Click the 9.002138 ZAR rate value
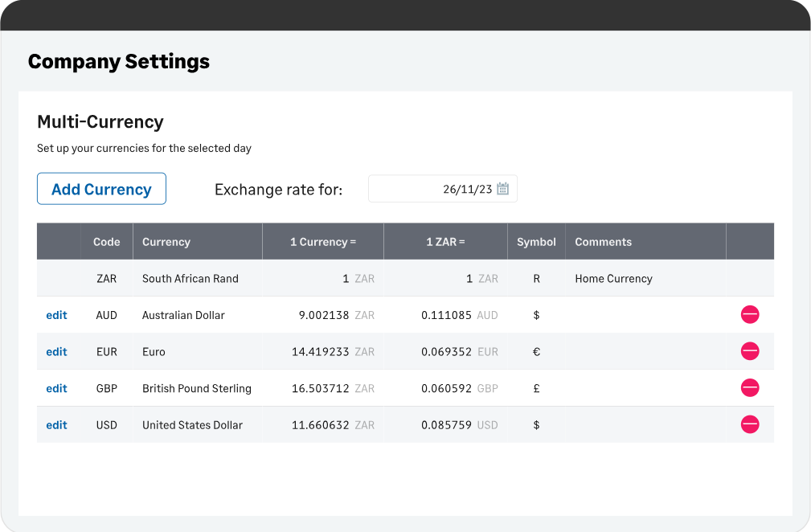 click(336, 315)
